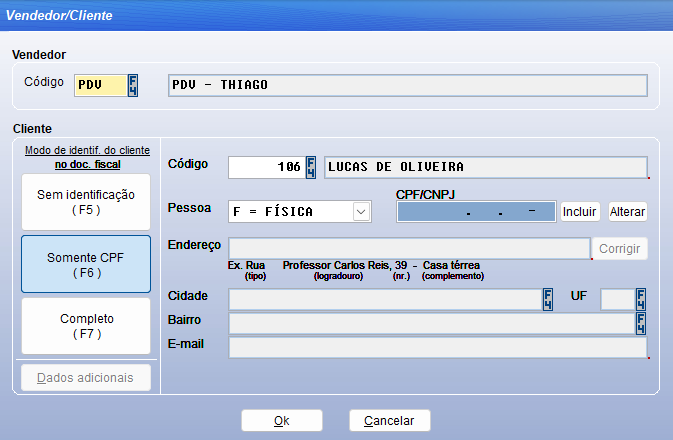Expand the Pessoa dropdown
The image size is (673, 440).
tap(361, 211)
